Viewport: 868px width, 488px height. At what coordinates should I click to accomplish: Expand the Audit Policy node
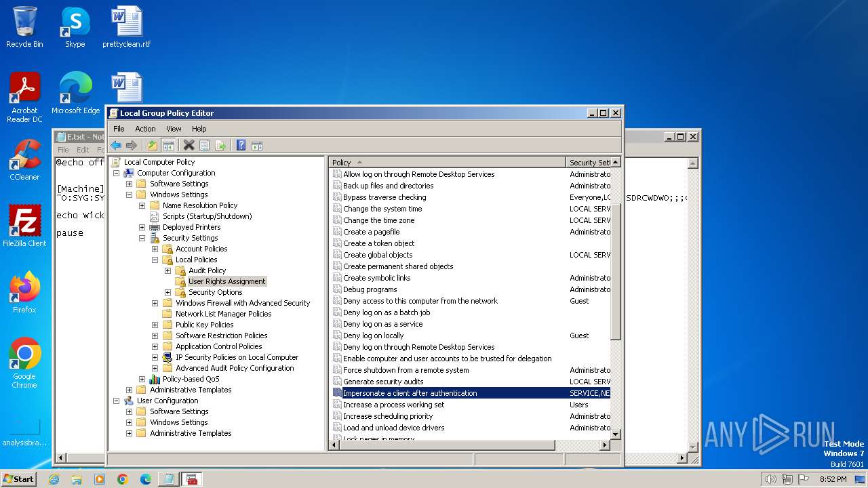pos(167,270)
